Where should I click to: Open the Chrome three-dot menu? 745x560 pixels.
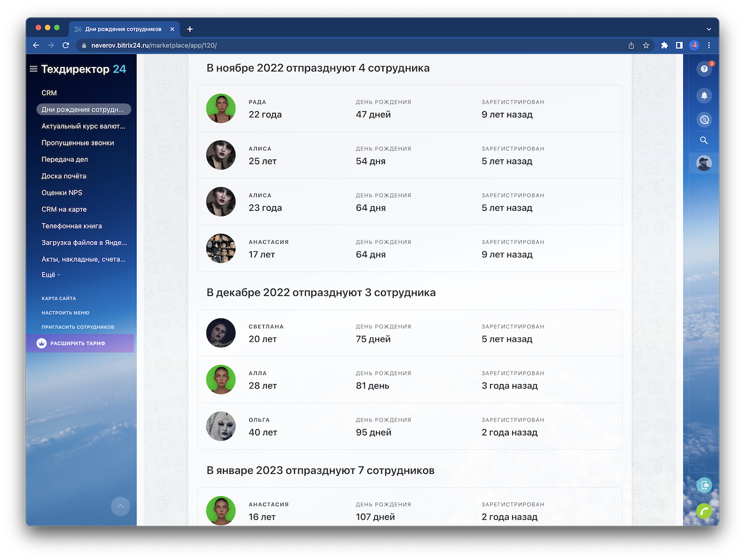click(x=709, y=45)
